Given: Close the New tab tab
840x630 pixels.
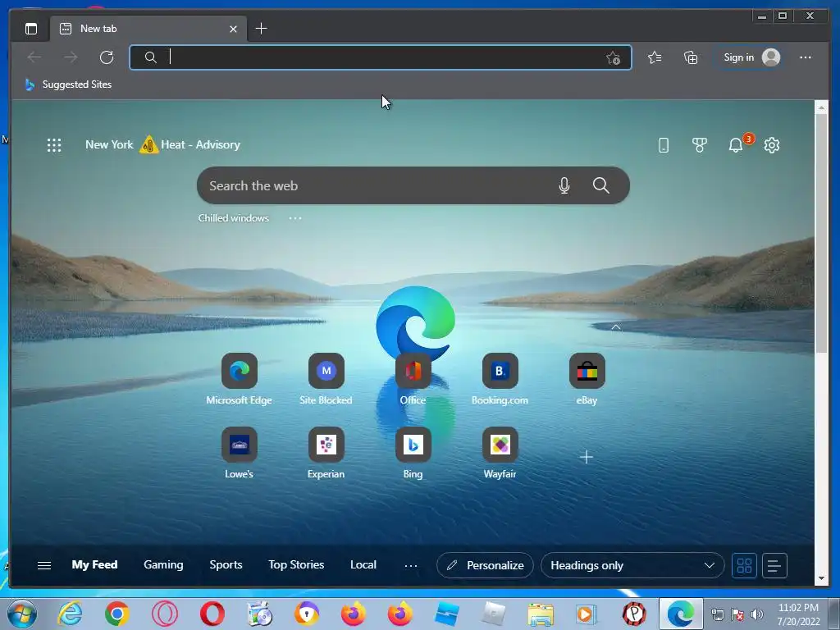Looking at the screenshot, I should [233, 29].
